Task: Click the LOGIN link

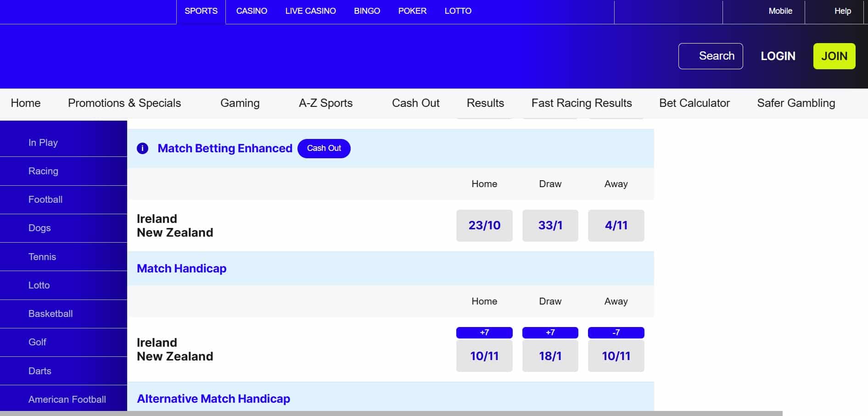Action: [778, 56]
